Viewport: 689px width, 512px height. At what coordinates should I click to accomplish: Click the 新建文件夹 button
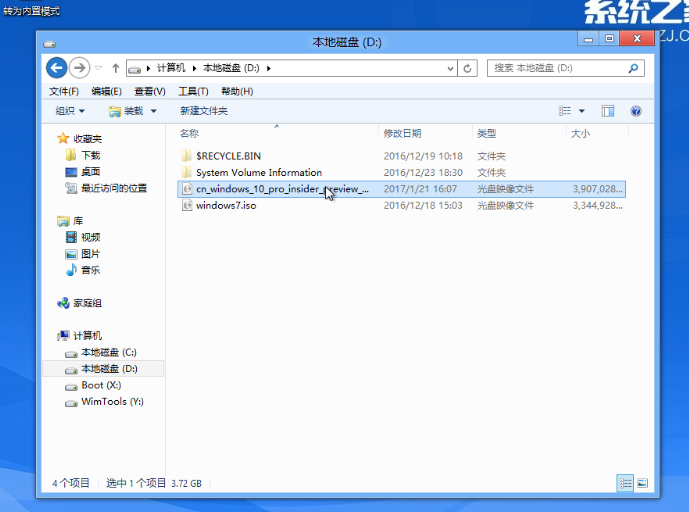[x=204, y=111]
